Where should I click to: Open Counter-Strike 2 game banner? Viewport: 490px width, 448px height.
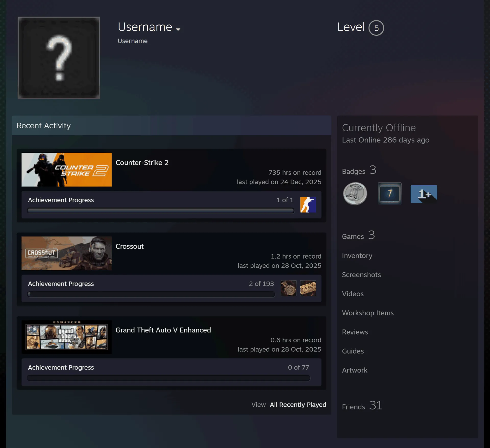click(x=67, y=170)
